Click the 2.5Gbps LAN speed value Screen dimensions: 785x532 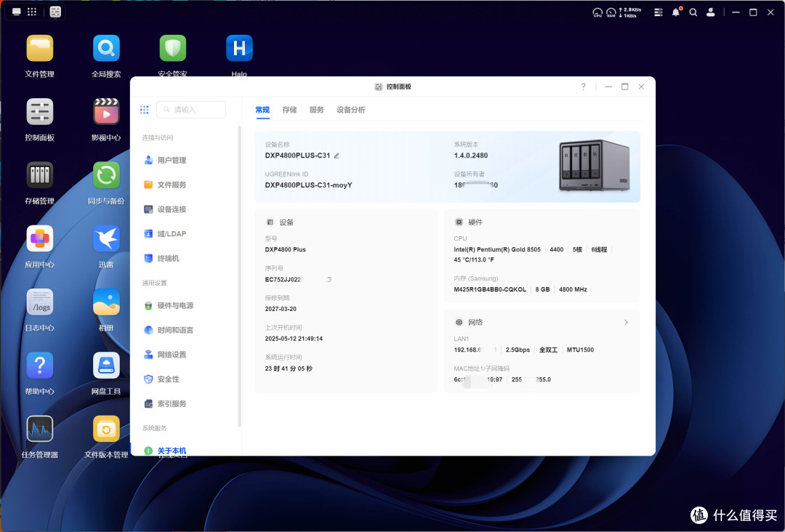(x=518, y=350)
